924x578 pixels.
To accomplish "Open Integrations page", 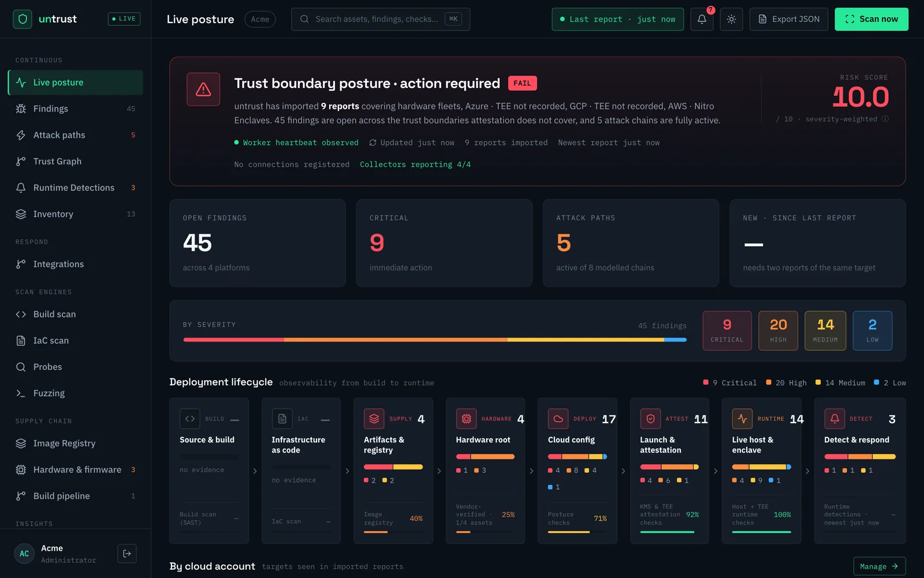I will coord(76,264).
